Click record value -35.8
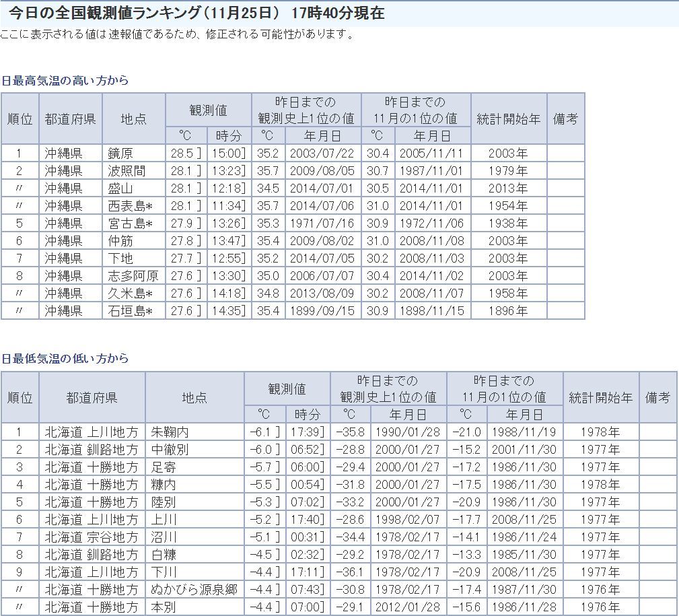Viewport: 679px width, 616px height. tap(350, 432)
